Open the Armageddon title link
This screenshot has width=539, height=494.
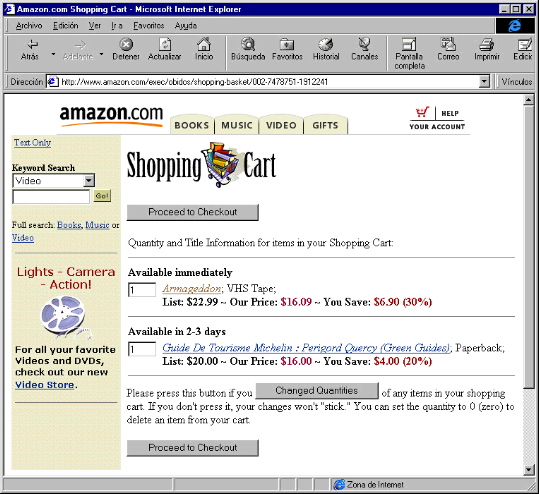click(x=191, y=288)
